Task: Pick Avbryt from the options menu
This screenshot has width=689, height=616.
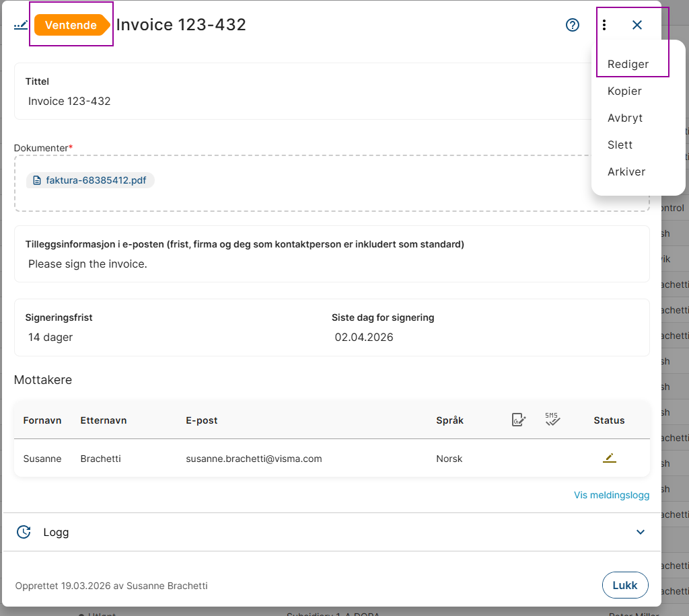Action: (625, 118)
